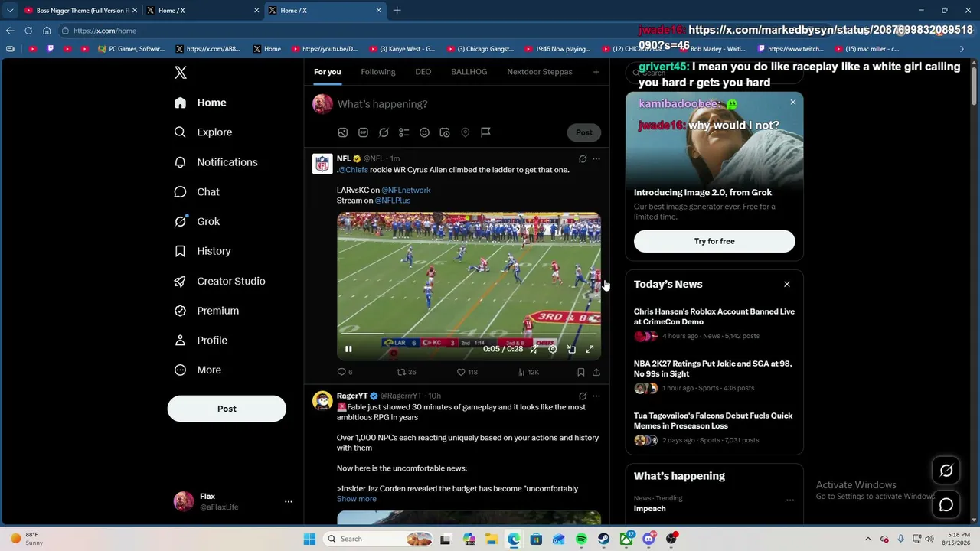The image size is (980, 551).
Task: Open account options for Flax
Action: point(289,502)
